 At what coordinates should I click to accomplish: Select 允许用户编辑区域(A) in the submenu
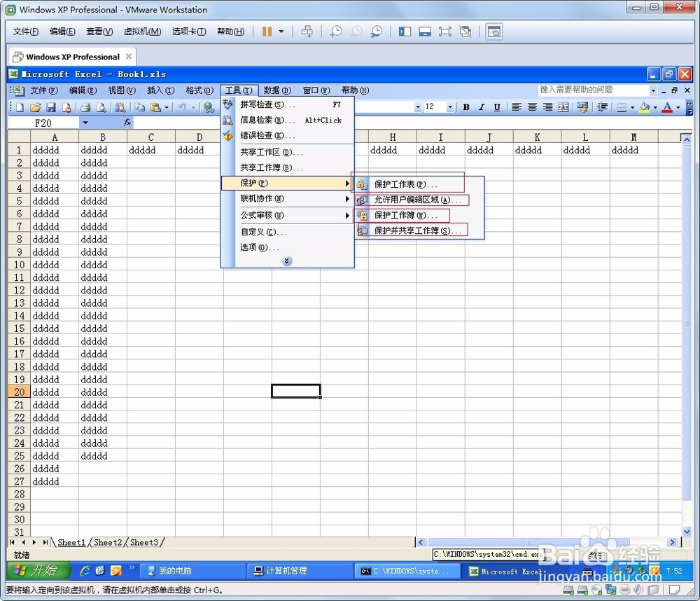pyautogui.click(x=419, y=200)
